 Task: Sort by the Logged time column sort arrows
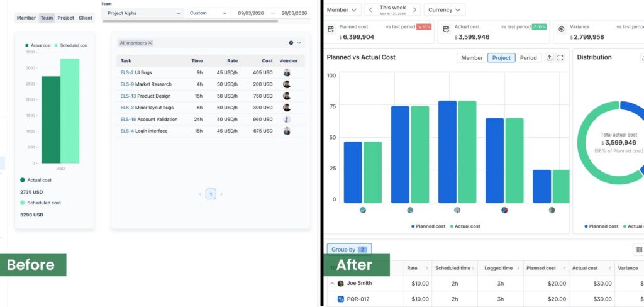(x=517, y=269)
